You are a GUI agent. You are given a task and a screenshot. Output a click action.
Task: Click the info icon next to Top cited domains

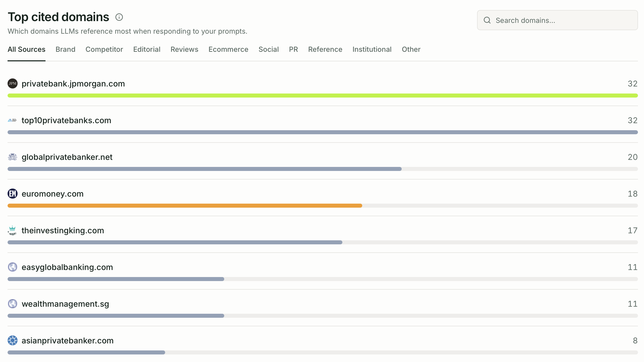click(119, 17)
